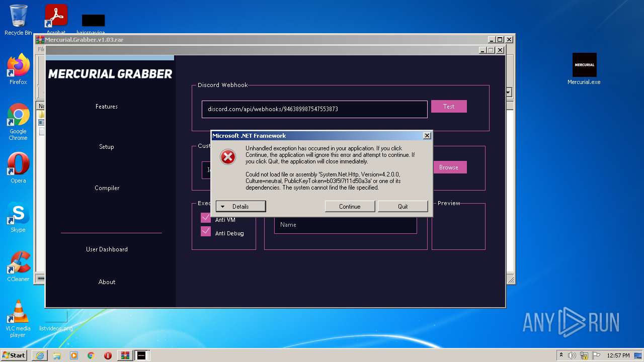Viewport: 644px width, 362px height.
Task: Click Quit in the .NET error dialog
Action: coord(403,207)
